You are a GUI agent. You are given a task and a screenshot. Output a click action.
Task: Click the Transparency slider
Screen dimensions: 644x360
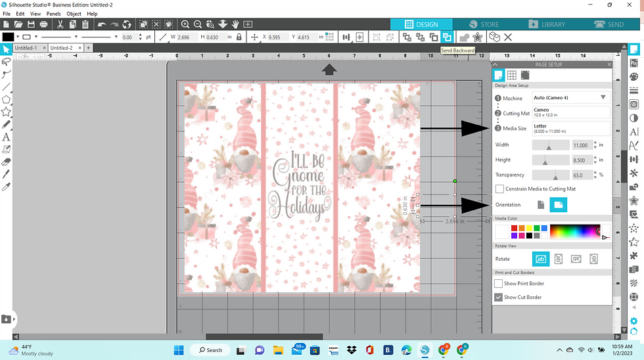pos(551,175)
